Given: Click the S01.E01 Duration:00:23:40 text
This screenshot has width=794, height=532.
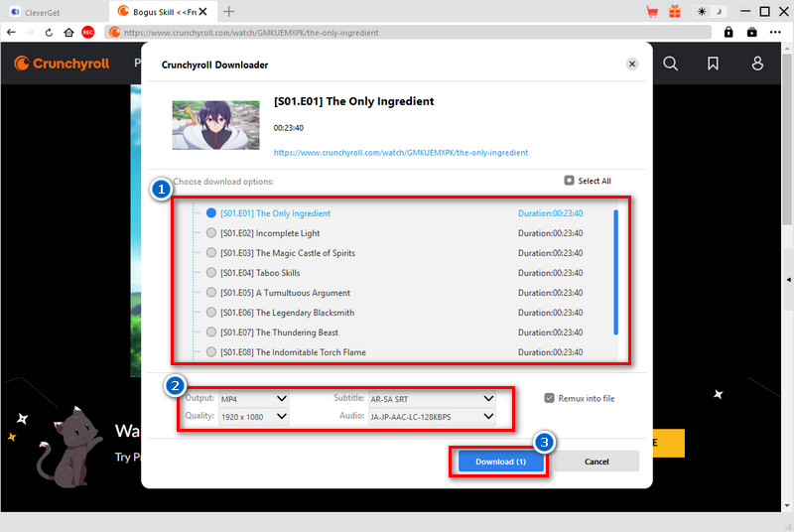Looking at the screenshot, I should (x=550, y=213).
